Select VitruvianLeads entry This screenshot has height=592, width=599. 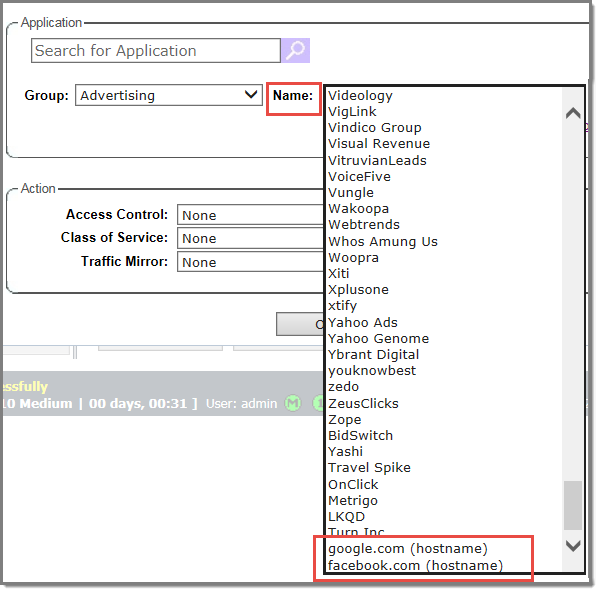[377, 160]
